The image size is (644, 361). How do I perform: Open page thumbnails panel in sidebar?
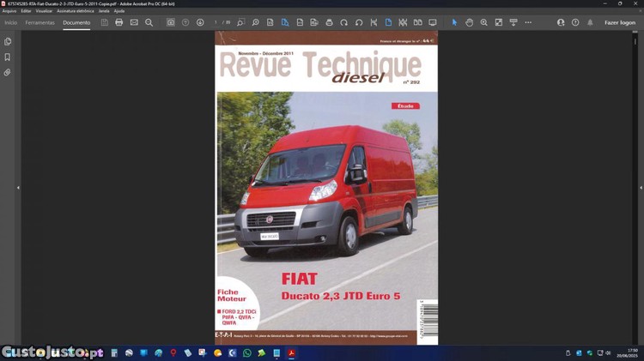[8, 41]
